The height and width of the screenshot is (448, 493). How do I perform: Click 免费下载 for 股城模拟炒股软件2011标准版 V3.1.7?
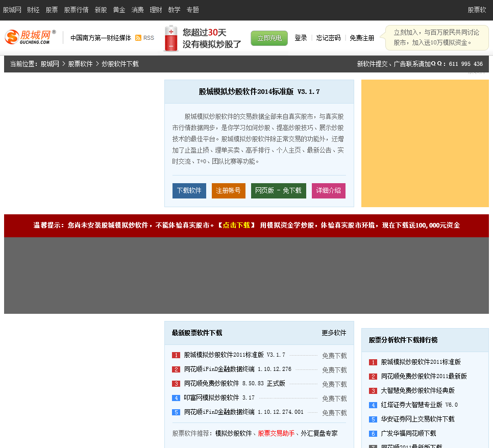pos(335,356)
